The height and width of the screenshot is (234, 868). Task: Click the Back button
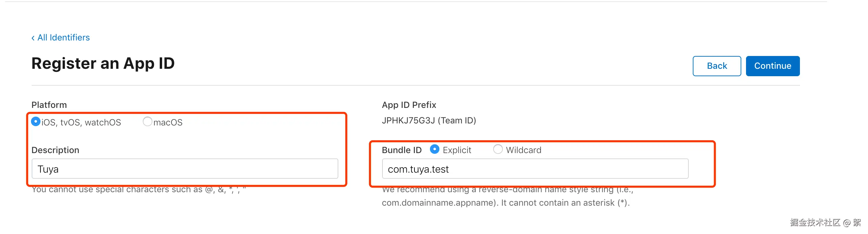coord(717,66)
